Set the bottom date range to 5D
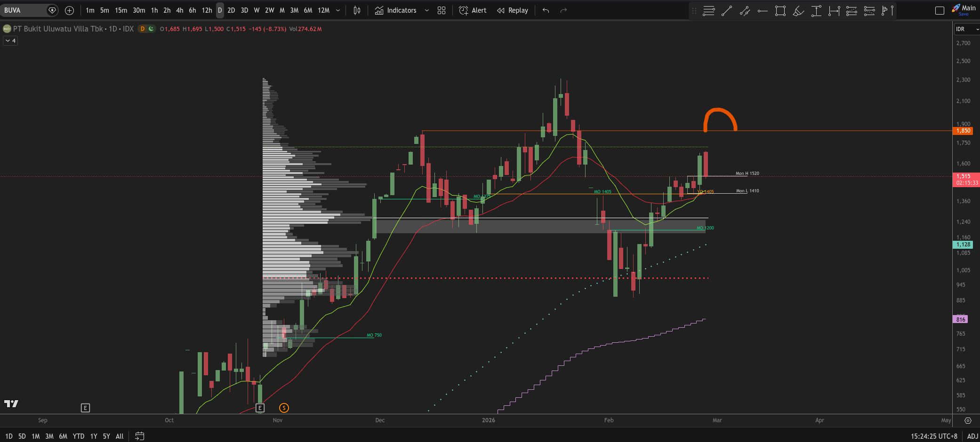 coord(22,436)
